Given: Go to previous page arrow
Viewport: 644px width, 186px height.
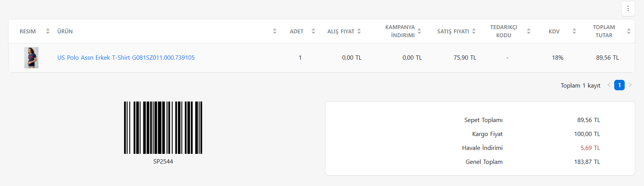Looking at the screenshot, I should point(609,85).
